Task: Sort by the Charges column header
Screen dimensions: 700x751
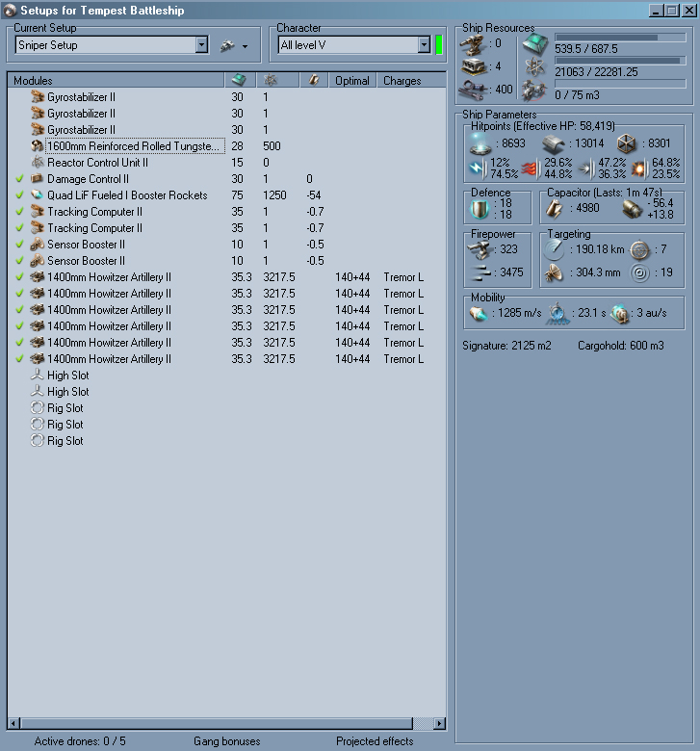Action: (411, 81)
